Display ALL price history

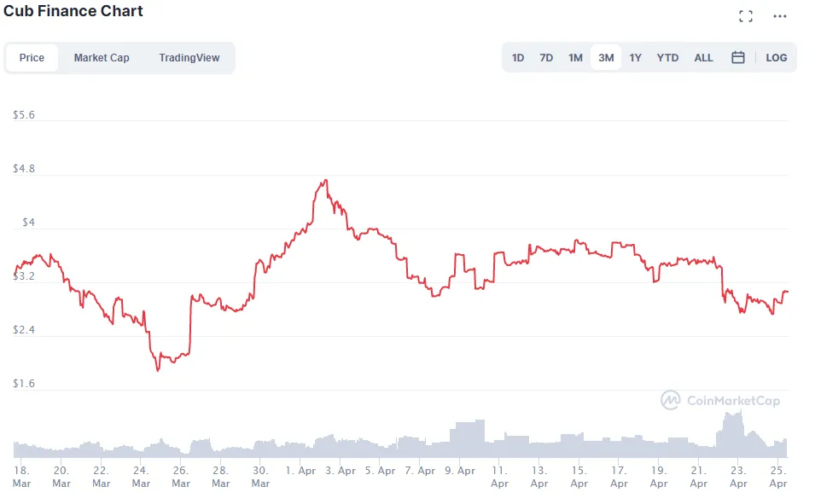703,58
